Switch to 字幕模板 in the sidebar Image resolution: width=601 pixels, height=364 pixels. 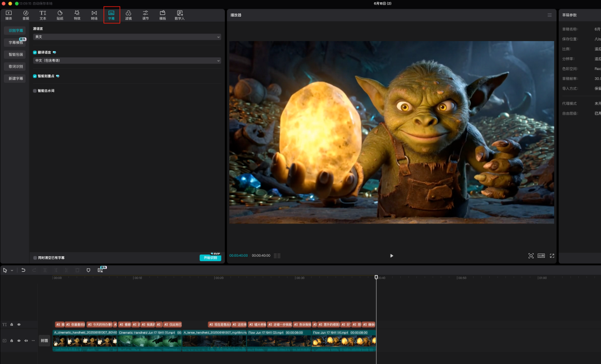(16, 42)
